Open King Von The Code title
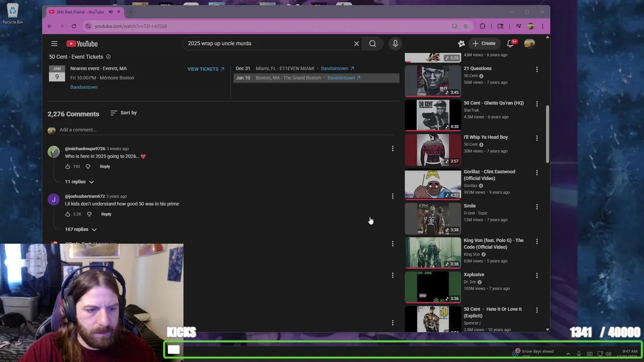644x362 pixels. coord(494,243)
